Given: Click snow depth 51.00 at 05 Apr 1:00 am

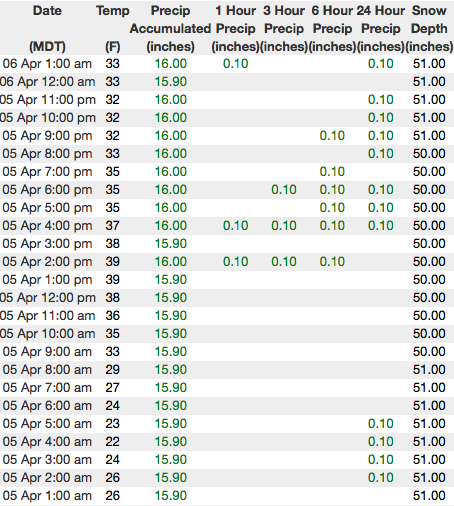Looking at the screenshot, I should pyautogui.click(x=429, y=496).
